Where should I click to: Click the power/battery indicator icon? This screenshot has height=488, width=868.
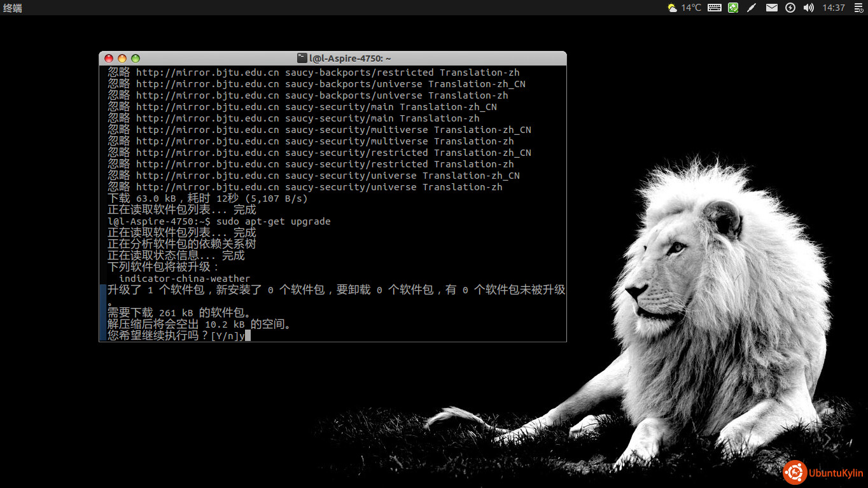click(x=790, y=8)
